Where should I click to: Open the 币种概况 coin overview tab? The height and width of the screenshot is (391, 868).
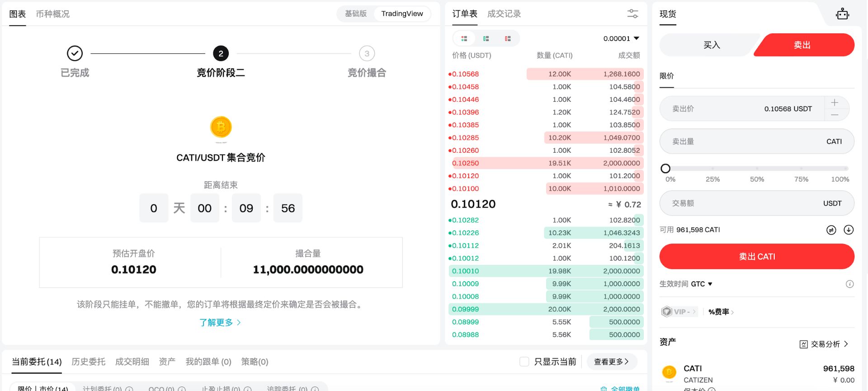coord(53,14)
